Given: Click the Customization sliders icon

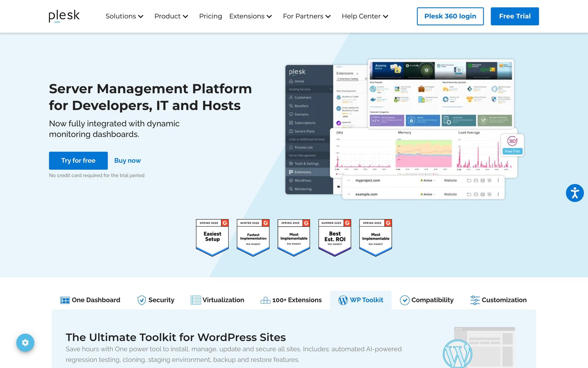Looking at the screenshot, I should point(475,300).
